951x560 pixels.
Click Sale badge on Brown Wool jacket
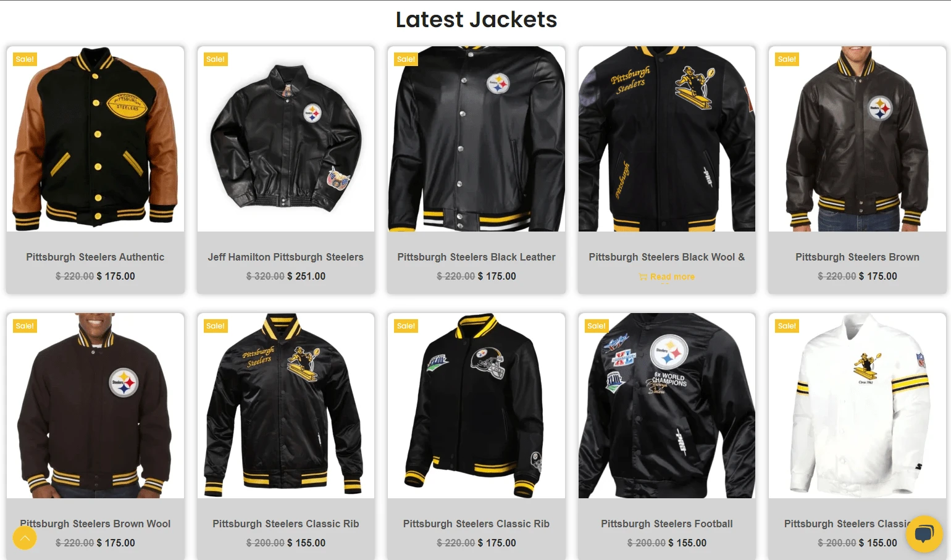25,326
